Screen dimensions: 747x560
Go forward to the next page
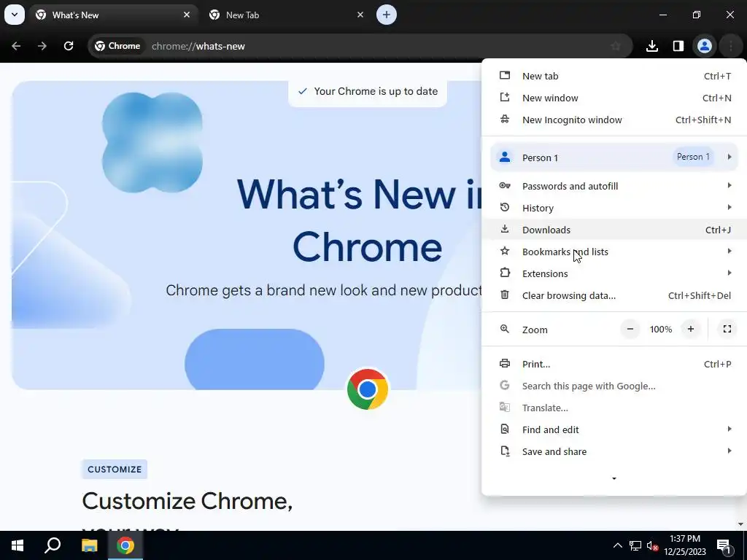pos(42,46)
